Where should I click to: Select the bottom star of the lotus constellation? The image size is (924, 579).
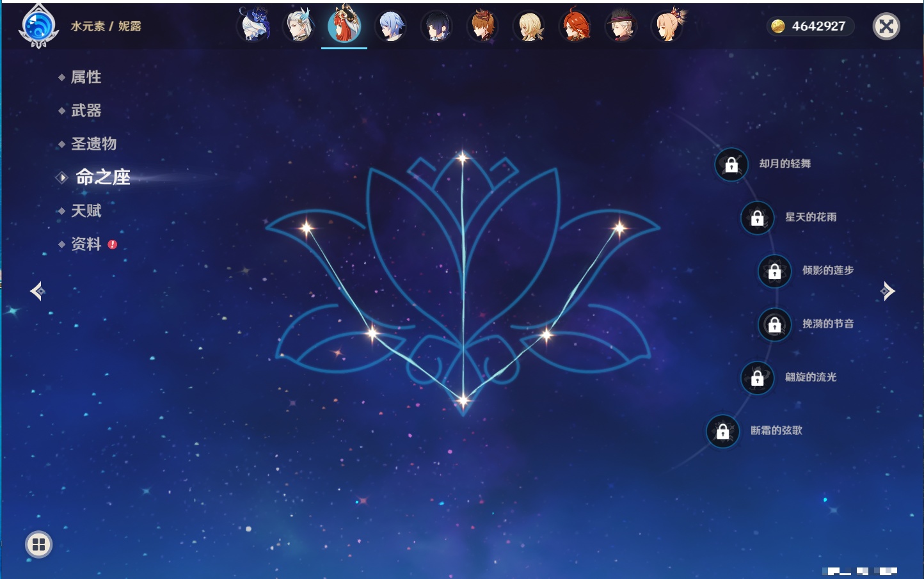[x=463, y=401]
